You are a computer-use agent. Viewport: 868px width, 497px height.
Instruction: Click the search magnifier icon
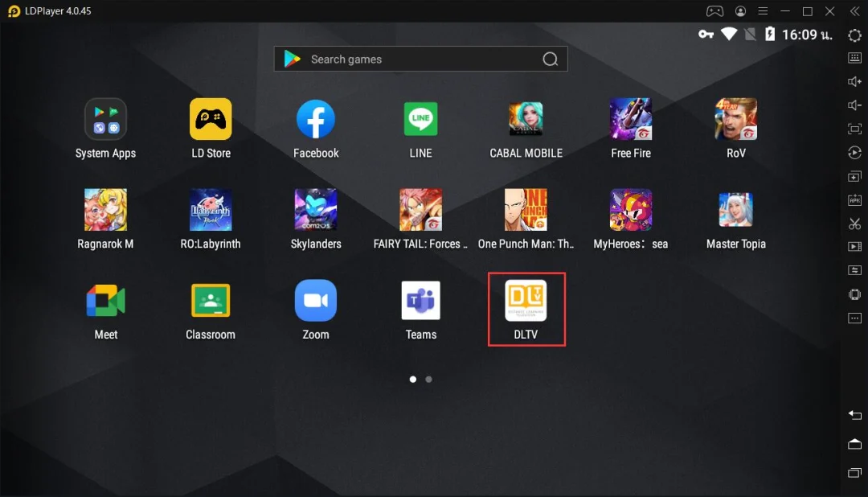click(x=551, y=59)
